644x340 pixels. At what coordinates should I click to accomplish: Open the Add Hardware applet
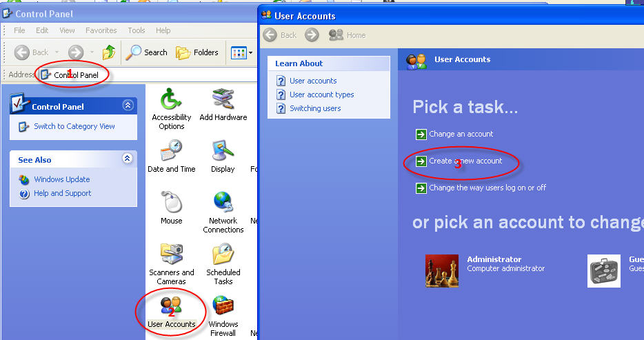223,105
